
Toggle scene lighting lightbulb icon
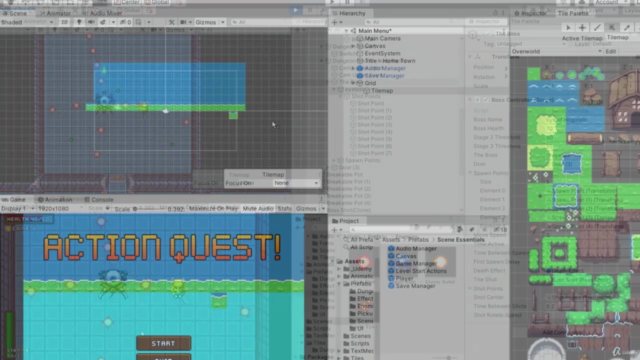(79, 22)
